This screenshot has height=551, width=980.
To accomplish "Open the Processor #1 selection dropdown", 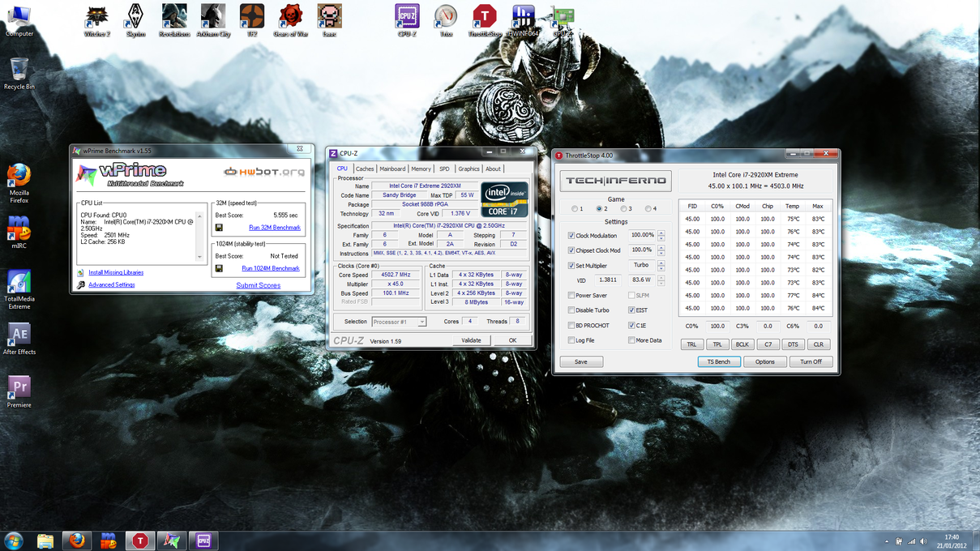I will pos(422,322).
